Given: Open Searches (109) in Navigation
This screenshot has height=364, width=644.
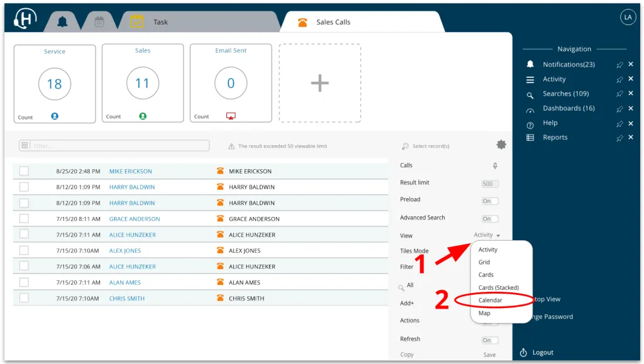Looking at the screenshot, I should pos(565,94).
